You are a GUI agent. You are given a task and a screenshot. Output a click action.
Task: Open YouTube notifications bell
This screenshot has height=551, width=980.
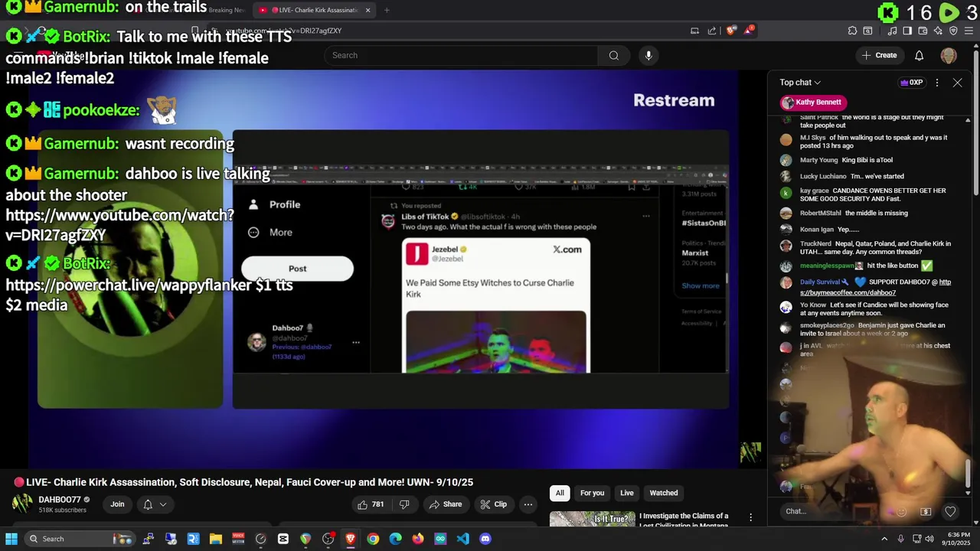coord(919,55)
